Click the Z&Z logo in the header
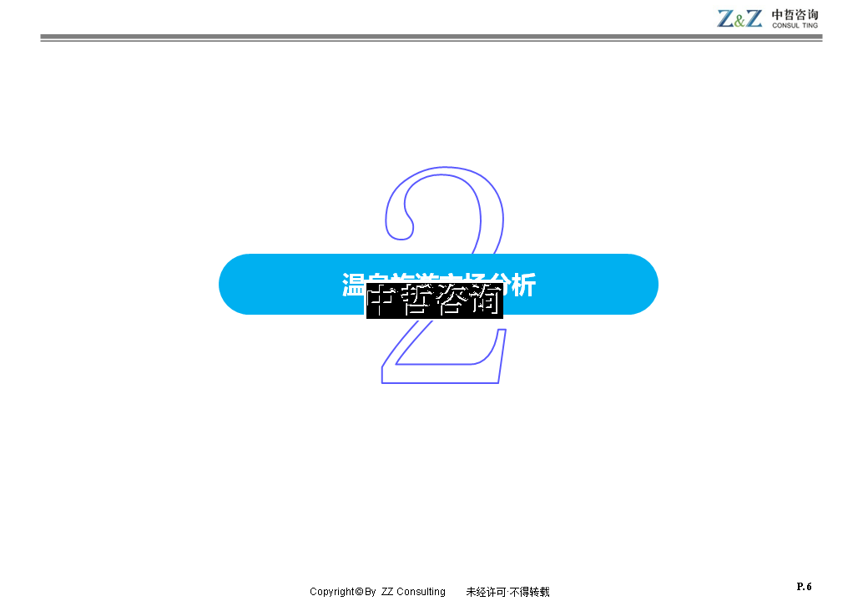The image size is (868, 601). pos(739,18)
